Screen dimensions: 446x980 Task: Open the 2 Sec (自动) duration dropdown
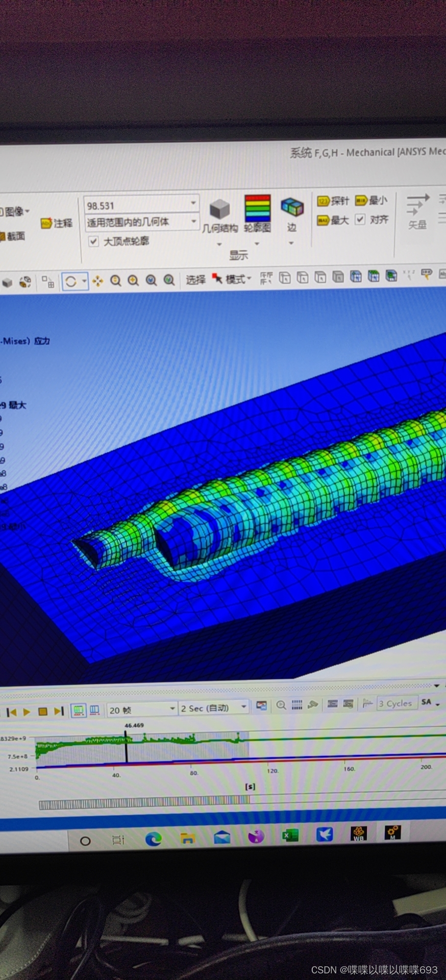(x=214, y=707)
